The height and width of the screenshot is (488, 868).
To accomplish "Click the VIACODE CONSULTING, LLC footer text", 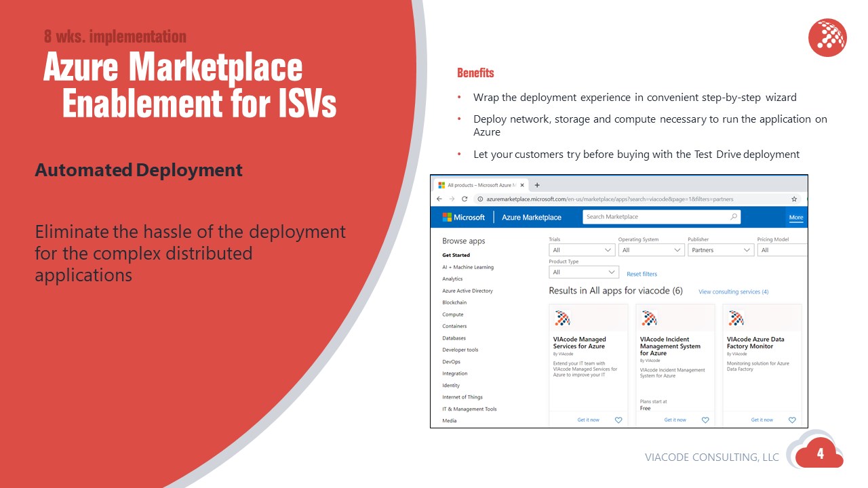I will tap(712, 457).
